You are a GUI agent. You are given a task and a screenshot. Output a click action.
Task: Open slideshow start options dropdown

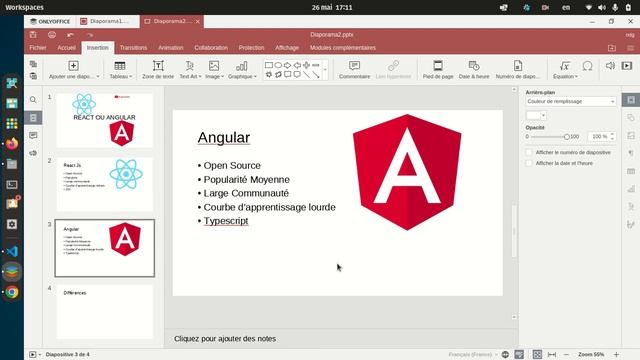tap(40, 355)
